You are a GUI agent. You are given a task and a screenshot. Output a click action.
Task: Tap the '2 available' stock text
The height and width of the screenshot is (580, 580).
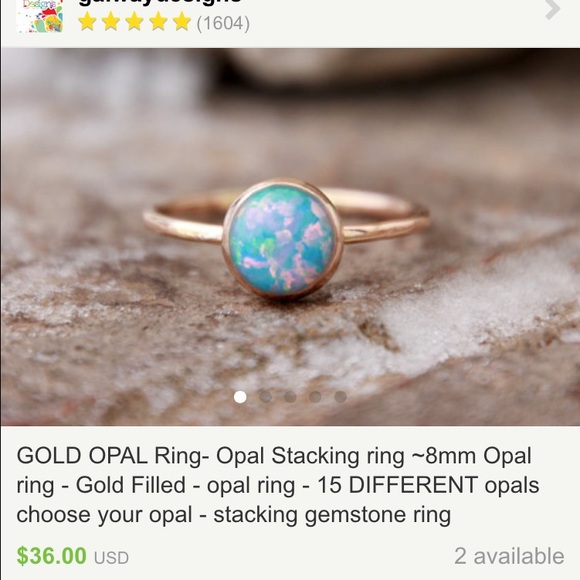[509, 556]
